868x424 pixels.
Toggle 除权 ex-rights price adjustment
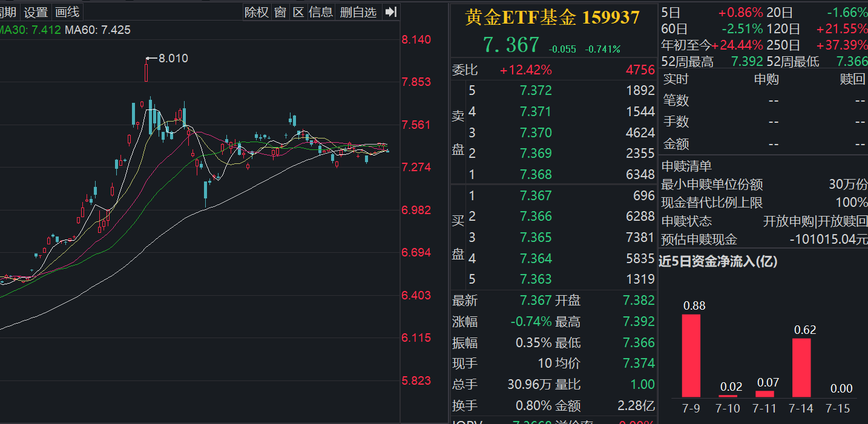pyautogui.click(x=257, y=12)
